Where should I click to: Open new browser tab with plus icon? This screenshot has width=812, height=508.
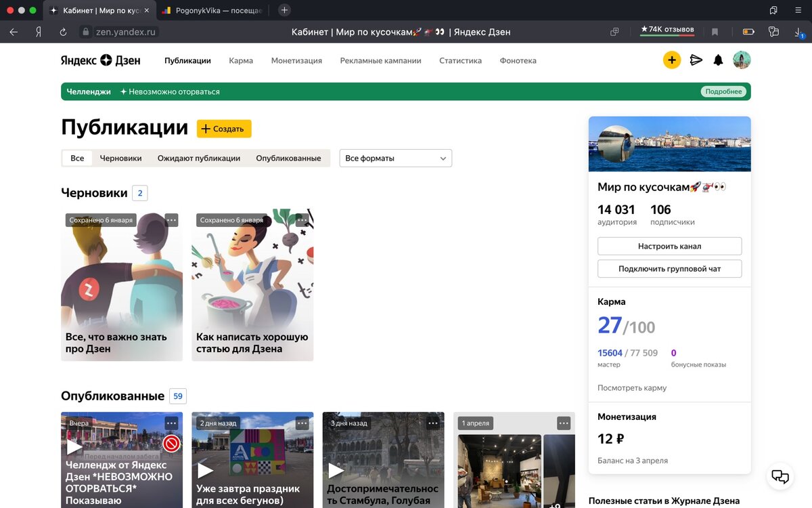pyautogui.click(x=285, y=10)
